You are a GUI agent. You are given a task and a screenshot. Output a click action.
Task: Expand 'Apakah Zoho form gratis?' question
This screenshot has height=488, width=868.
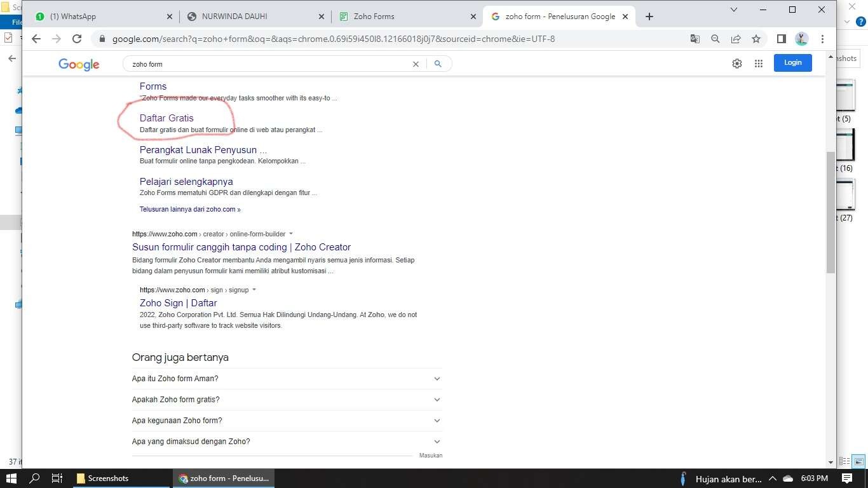(287, 400)
